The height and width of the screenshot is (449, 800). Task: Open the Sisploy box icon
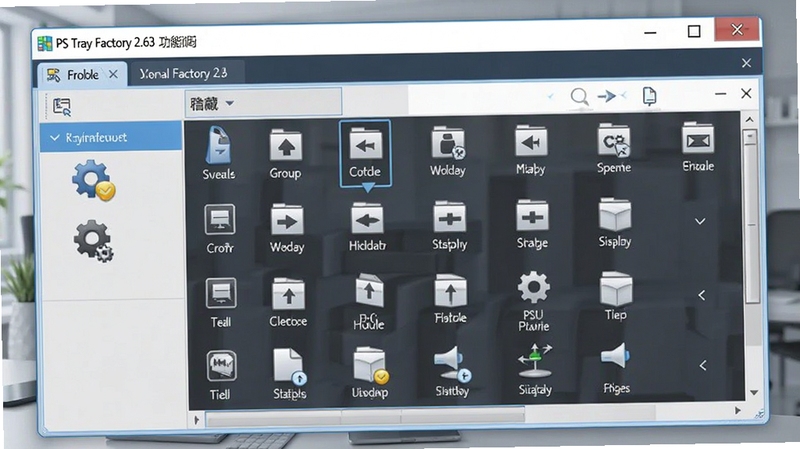click(x=615, y=215)
